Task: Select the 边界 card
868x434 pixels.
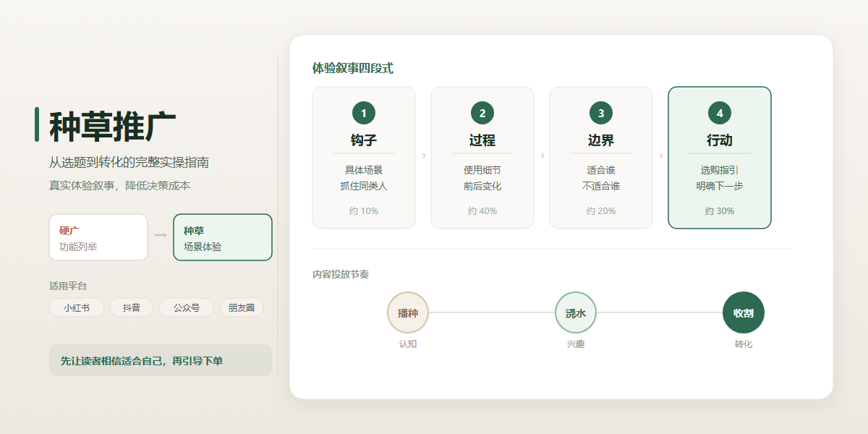Action: [601, 158]
